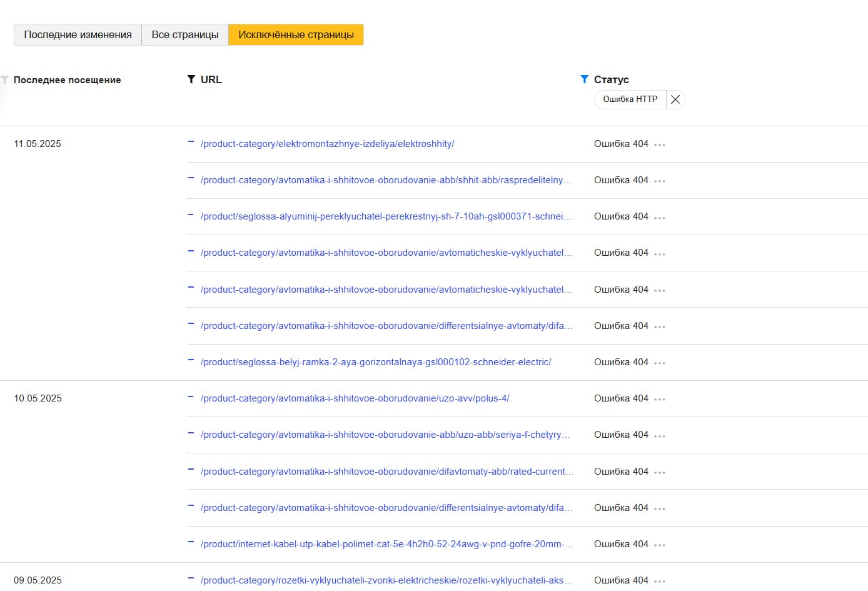
Task: Expand status menu for difavtomaty-abb rated-current row
Action: point(660,472)
